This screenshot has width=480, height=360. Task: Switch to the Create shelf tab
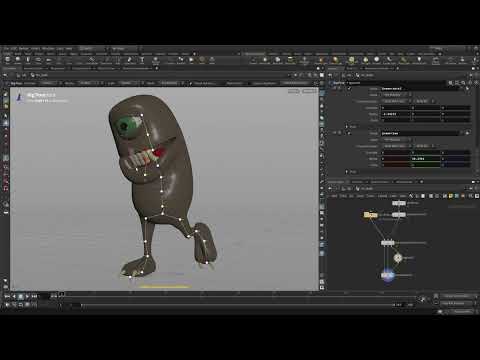tap(7, 54)
